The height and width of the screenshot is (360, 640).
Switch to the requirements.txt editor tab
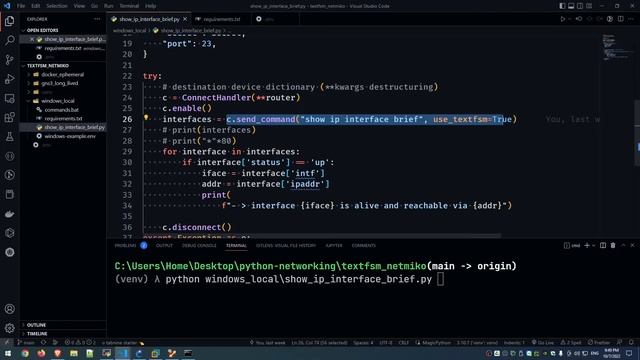click(x=221, y=19)
